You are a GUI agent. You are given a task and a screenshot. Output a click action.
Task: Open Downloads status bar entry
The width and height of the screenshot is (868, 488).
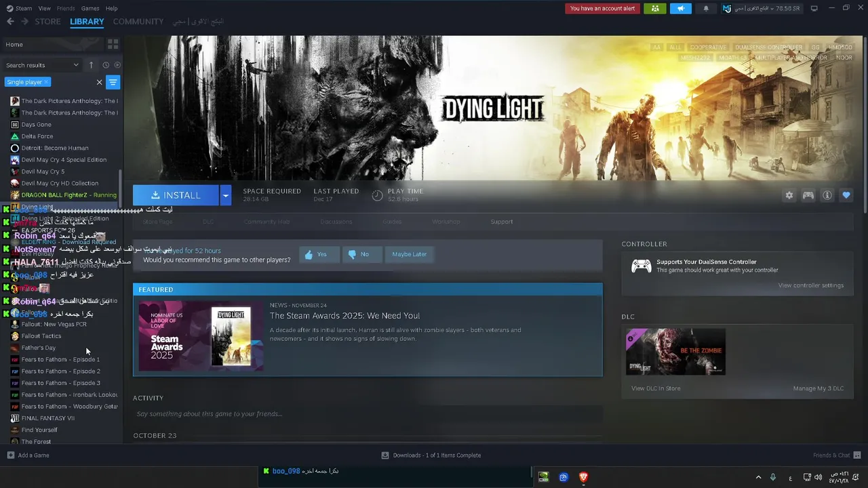point(431,455)
